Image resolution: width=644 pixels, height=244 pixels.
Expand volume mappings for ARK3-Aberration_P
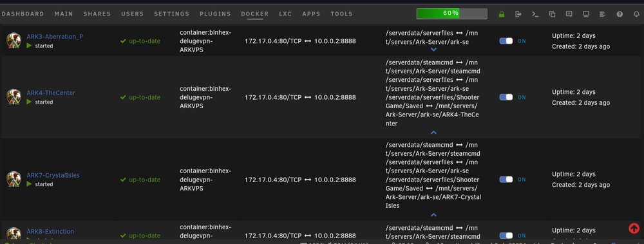433,50
